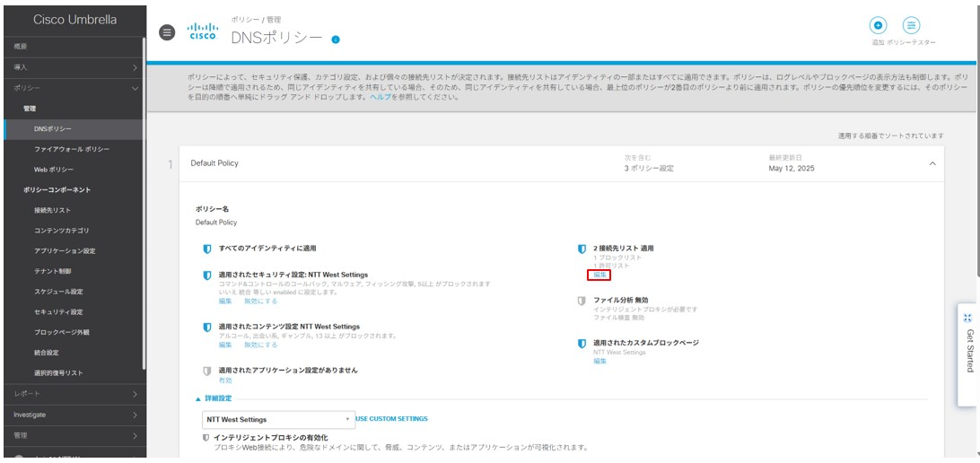Image resolution: width=980 pixels, height=463 pixels.
Task: Click the USE CUSTOM SETTINGS link
Action: tap(392, 419)
